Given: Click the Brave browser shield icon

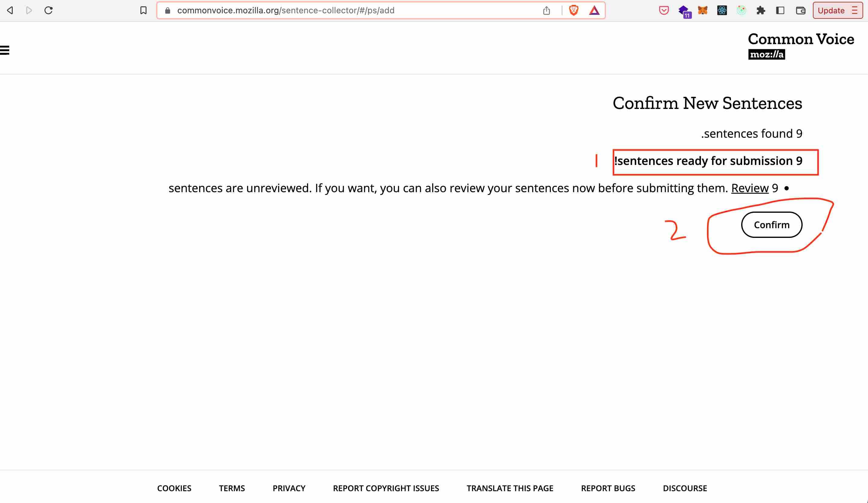Looking at the screenshot, I should pyautogui.click(x=574, y=10).
